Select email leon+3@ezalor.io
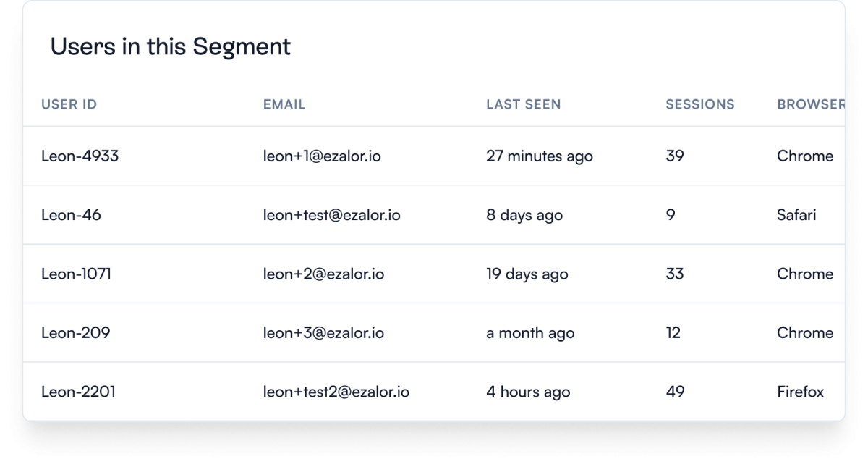Image resolution: width=868 pixels, height=467 pixels. [x=323, y=333]
